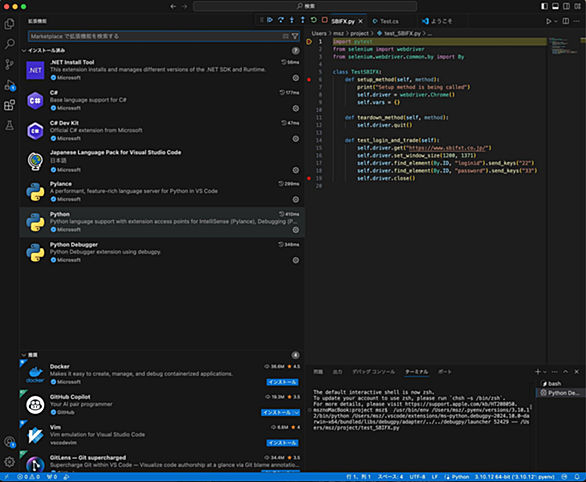Open the Search view in activity bar

9,44
